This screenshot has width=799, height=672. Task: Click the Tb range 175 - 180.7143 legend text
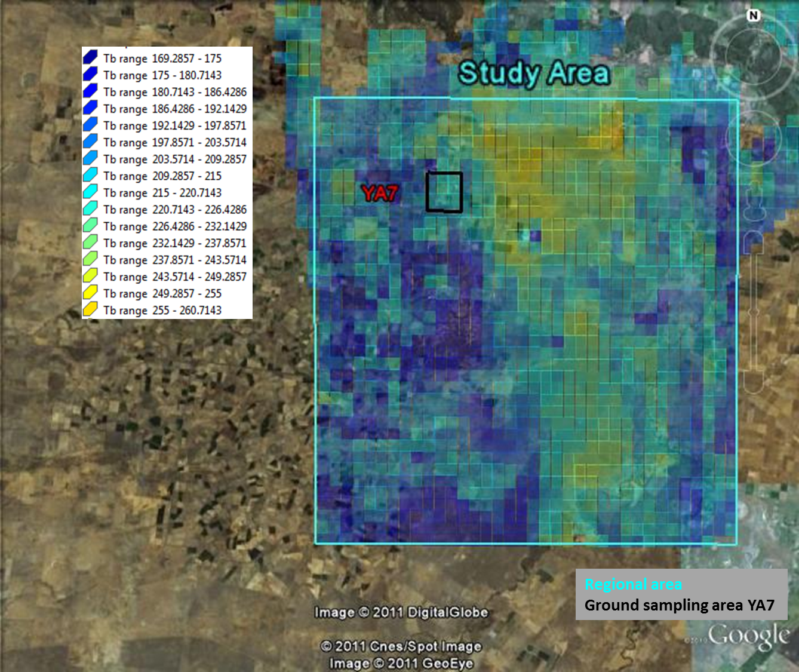162,75
